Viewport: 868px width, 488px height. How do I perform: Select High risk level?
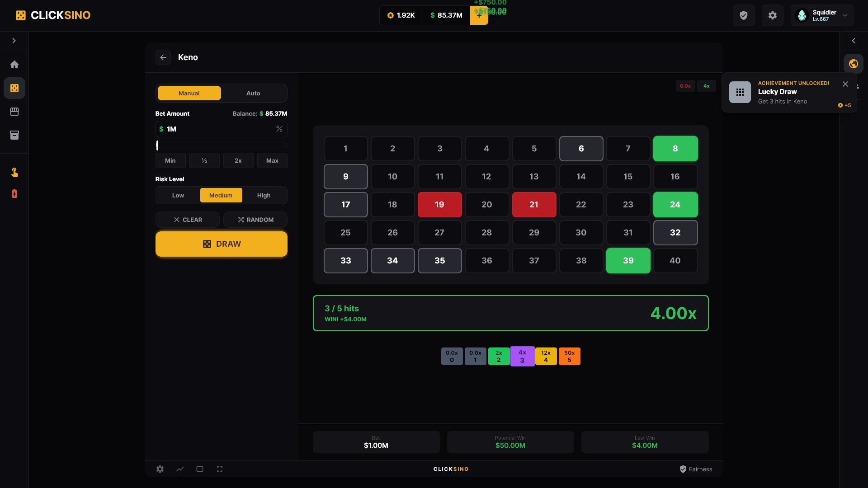(x=264, y=195)
